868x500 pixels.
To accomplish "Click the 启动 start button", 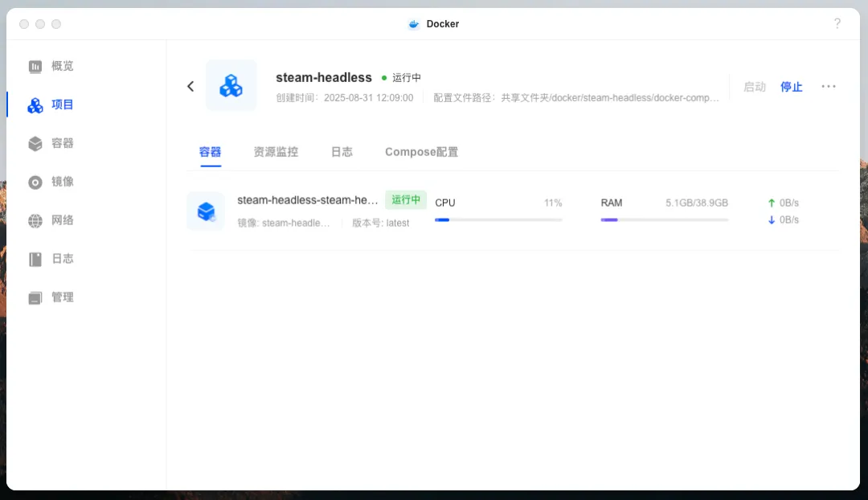I will pyautogui.click(x=754, y=87).
